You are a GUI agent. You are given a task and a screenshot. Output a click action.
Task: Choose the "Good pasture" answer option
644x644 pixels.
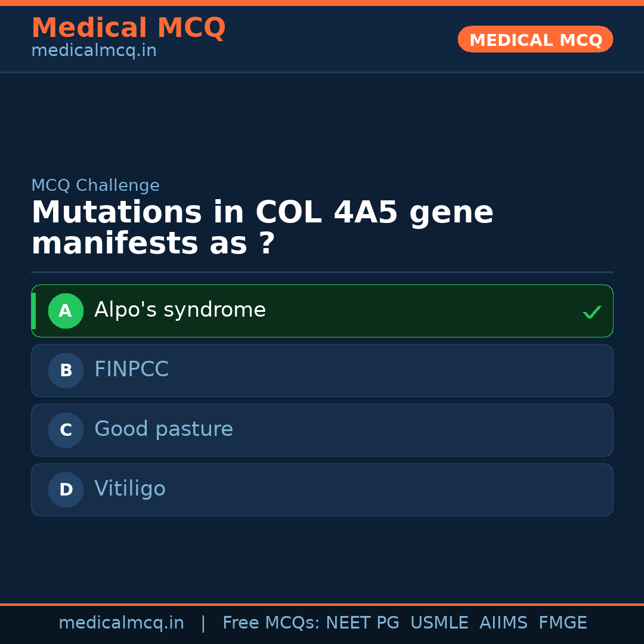163,429
